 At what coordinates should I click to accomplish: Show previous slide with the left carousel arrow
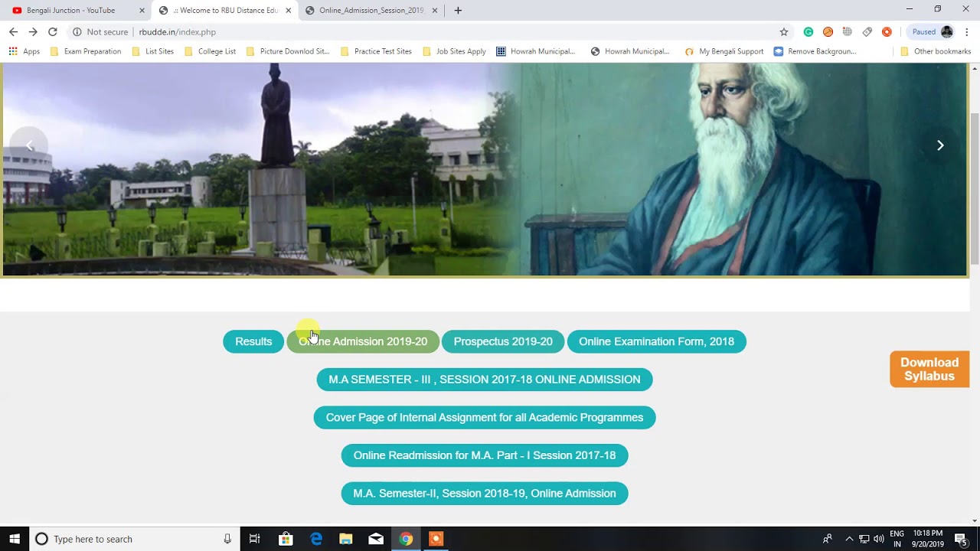29,145
